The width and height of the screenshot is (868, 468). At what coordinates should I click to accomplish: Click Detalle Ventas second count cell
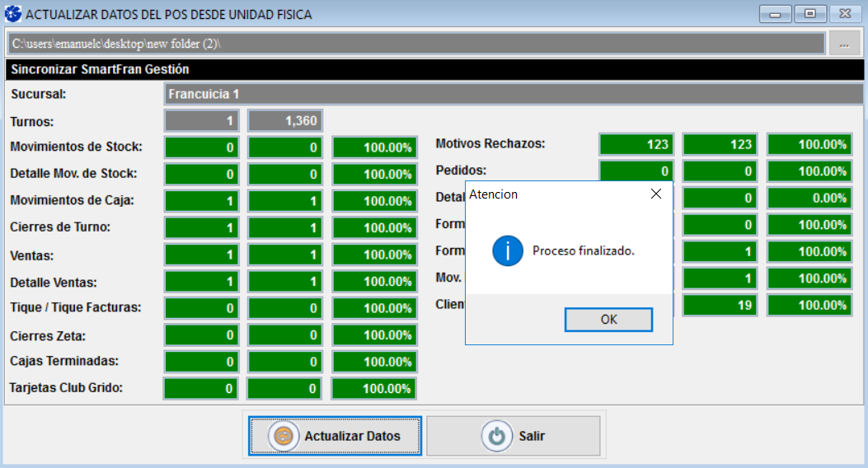click(285, 282)
